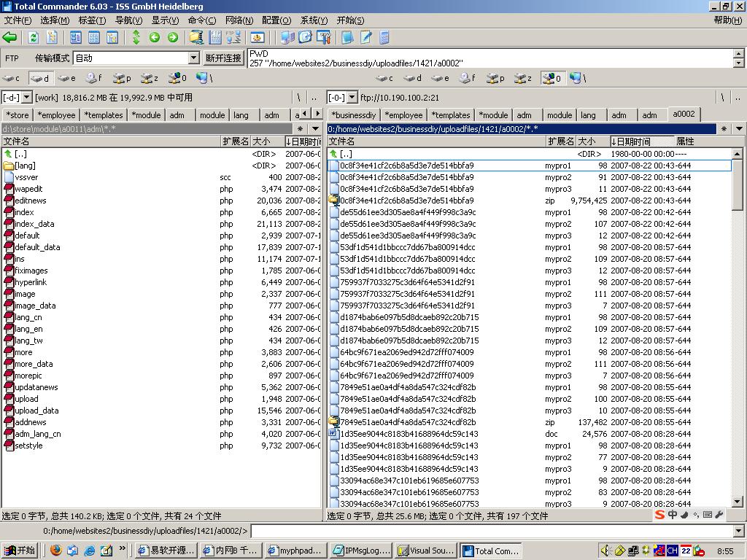Image resolution: width=747 pixels, height=560 pixels.
Task: Click the green back arrow at toolbar start
Action: tap(9, 38)
